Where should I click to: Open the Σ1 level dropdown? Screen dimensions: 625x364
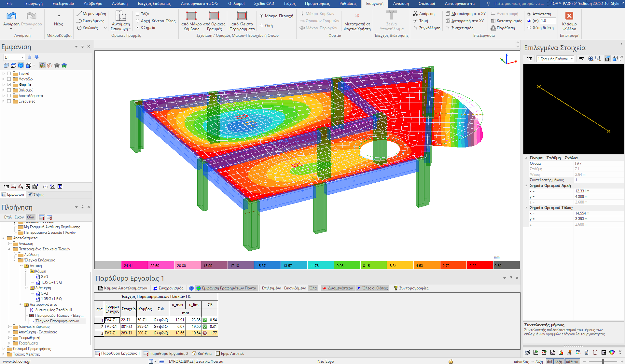(x=22, y=57)
